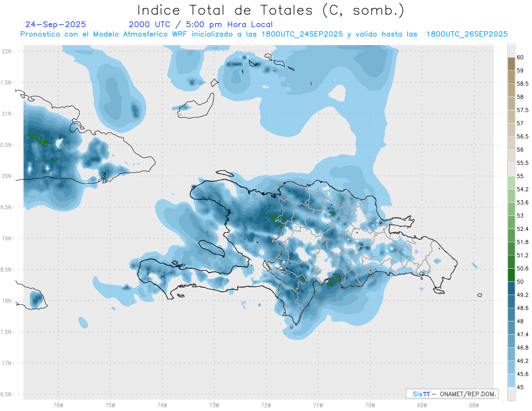Click the '69W' longitude label
This screenshot has width=532, height=411.
[422, 405]
